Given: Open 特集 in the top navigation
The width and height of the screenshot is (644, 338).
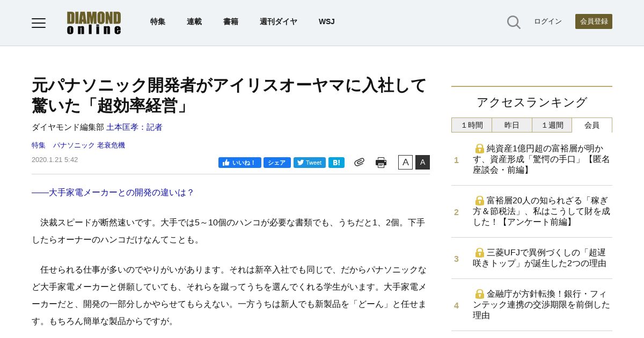Looking at the screenshot, I should pyautogui.click(x=158, y=21).
